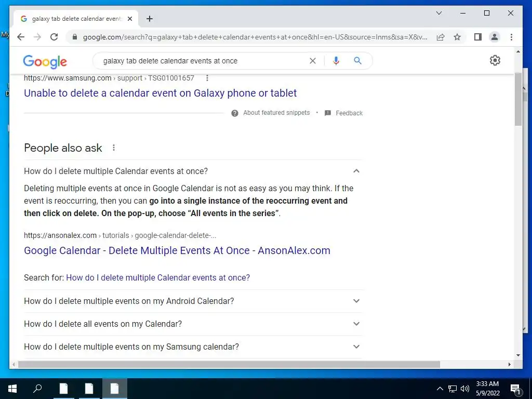Click the scroll right arrow

coord(510,364)
